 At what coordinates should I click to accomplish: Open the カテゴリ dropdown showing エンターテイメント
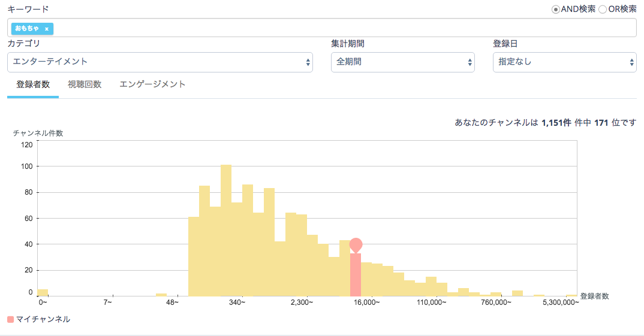pos(160,62)
